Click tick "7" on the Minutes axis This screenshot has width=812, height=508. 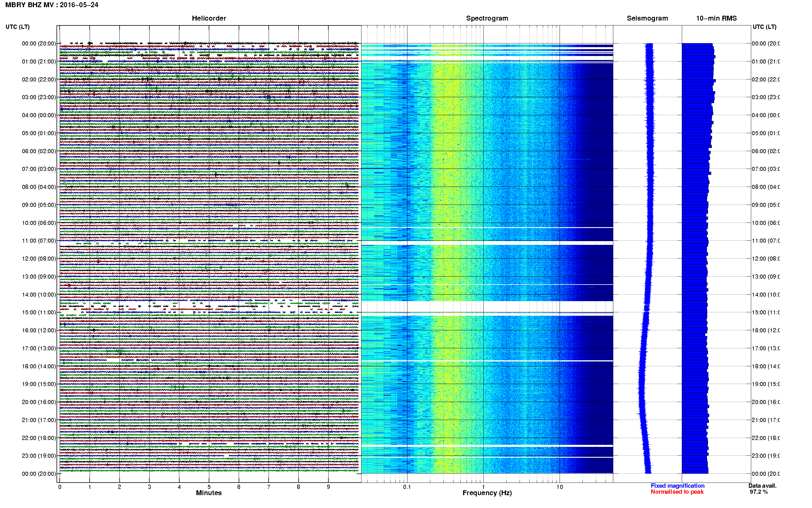pos(269,487)
